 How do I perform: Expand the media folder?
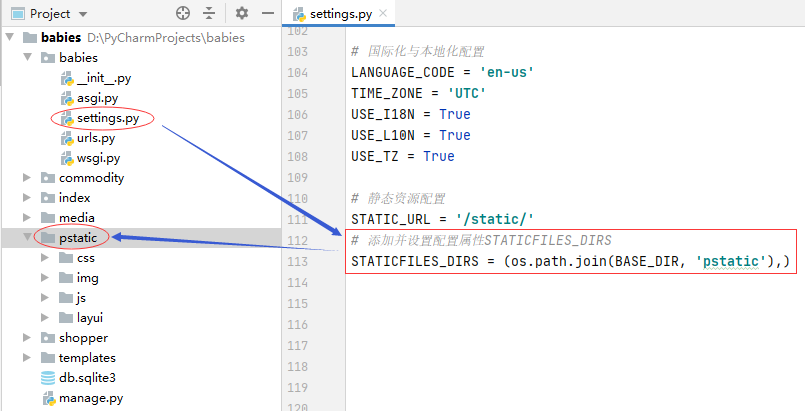tap(27, 218)
